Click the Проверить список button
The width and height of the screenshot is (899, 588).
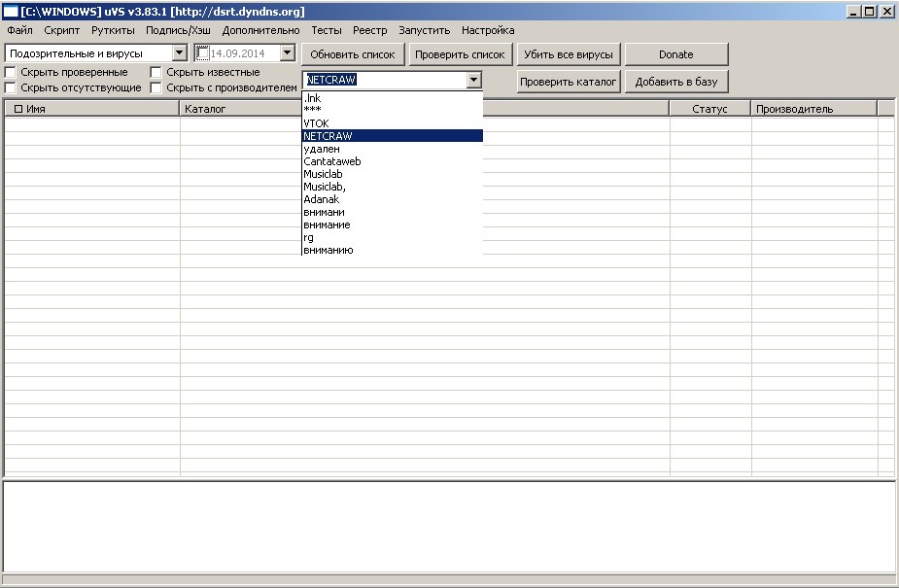click(460, 54)
